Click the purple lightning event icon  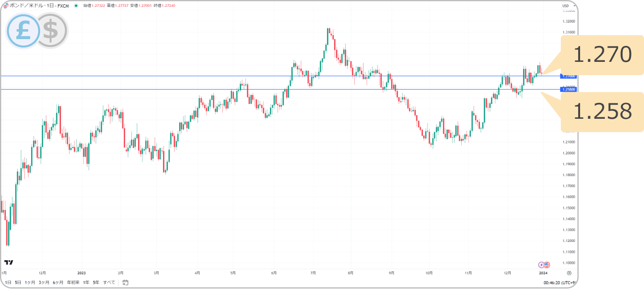click(x=541, y=265)
